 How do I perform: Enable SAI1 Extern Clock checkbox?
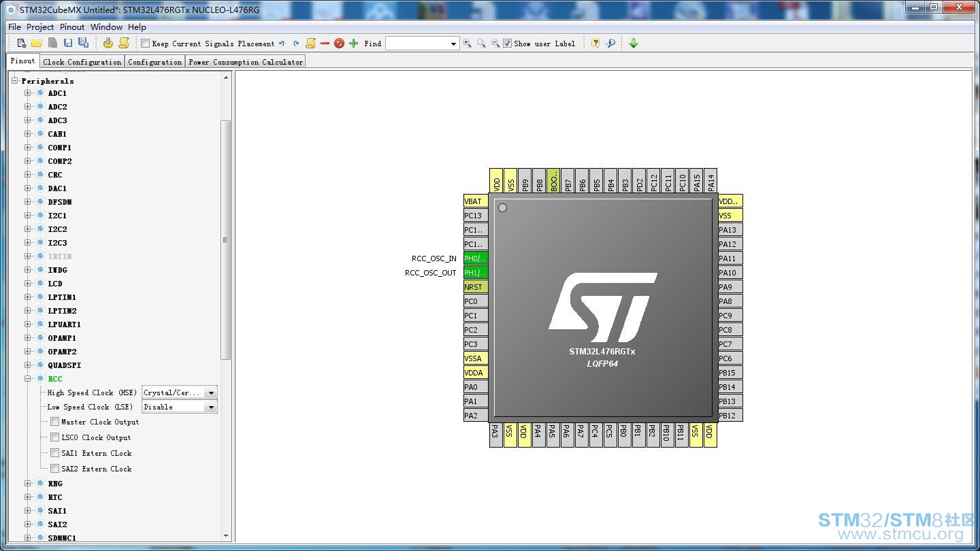pyautogui.click(x=54, y=453)
